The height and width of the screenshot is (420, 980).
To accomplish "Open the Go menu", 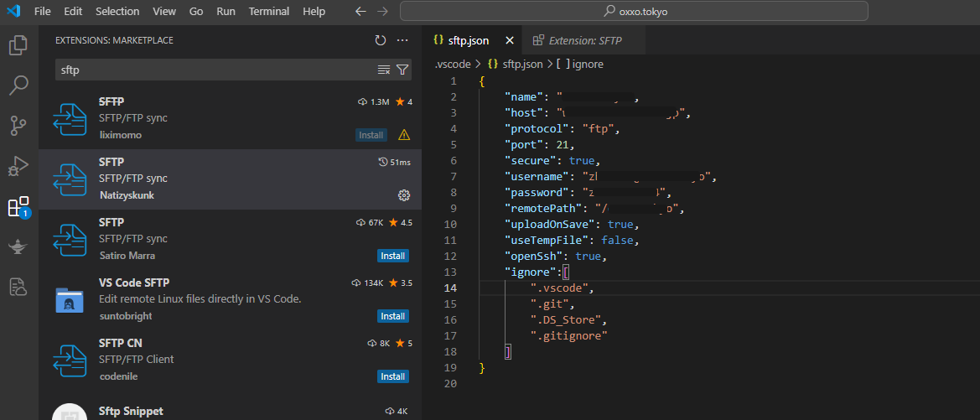I will pyautogui.click(x=196, y=11).
